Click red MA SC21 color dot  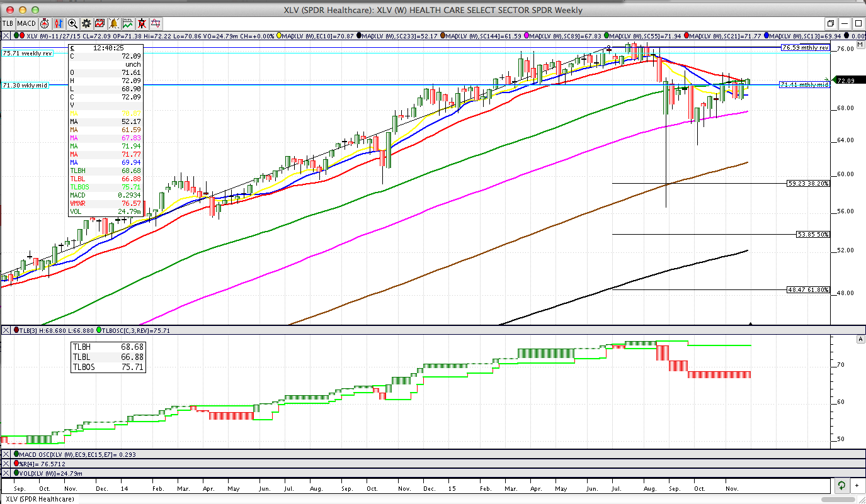(x=686, y=36)
